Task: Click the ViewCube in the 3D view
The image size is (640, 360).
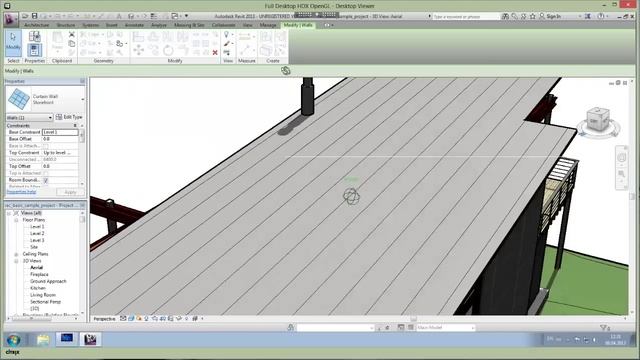Action: coord(598,120)
